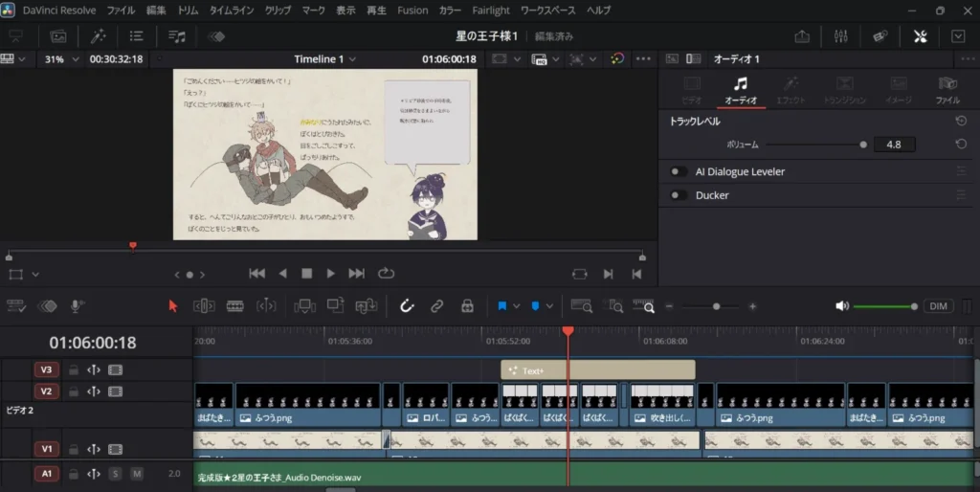Open the Fusion menu

click(x=412, y=10)
